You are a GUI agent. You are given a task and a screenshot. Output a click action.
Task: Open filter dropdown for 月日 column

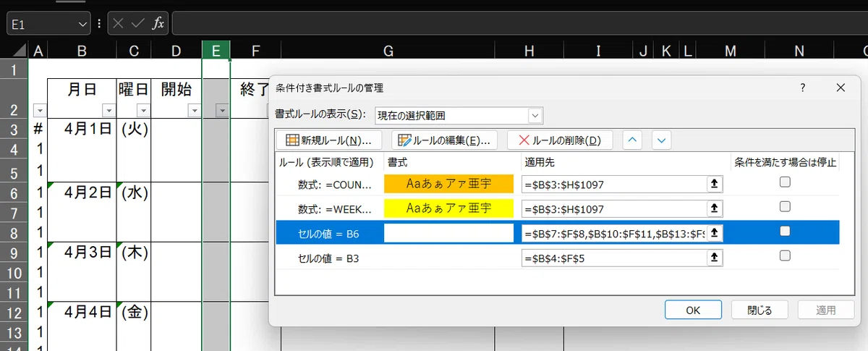[109, 111]
